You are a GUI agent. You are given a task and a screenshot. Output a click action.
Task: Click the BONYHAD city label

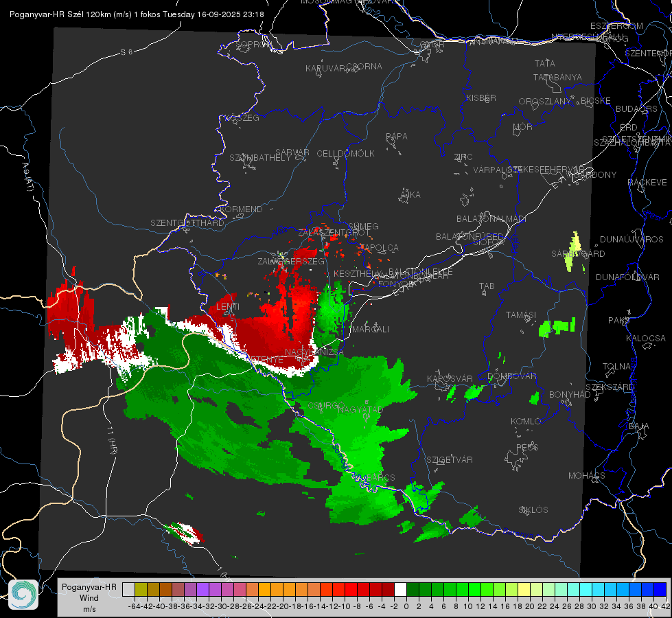pos(570,395)
